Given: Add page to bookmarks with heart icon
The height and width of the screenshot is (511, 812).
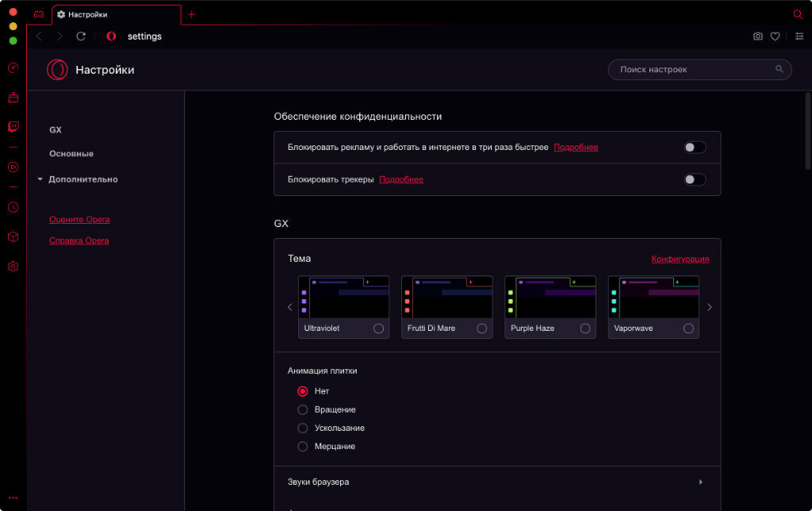Looking at the screenshot, I should [775, 36].
